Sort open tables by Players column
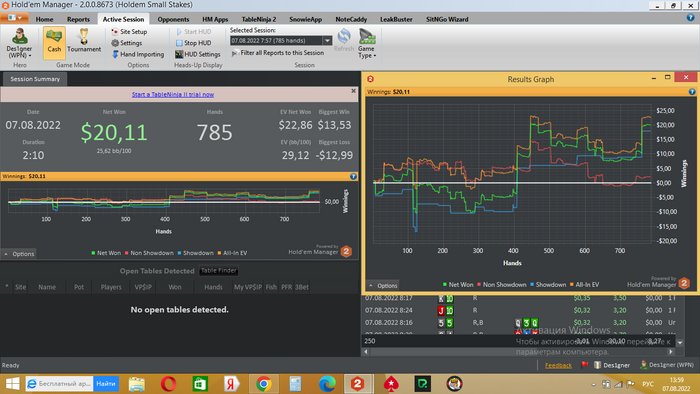This screenshot has height=394, width=700. [111, 287]
